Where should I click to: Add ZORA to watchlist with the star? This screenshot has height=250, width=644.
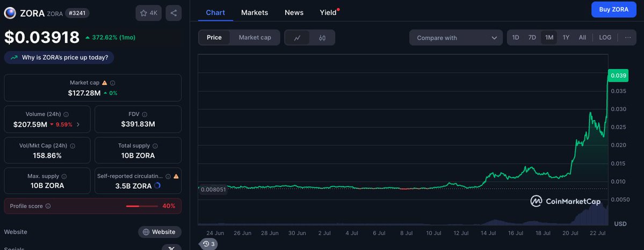tap(149, 13)
